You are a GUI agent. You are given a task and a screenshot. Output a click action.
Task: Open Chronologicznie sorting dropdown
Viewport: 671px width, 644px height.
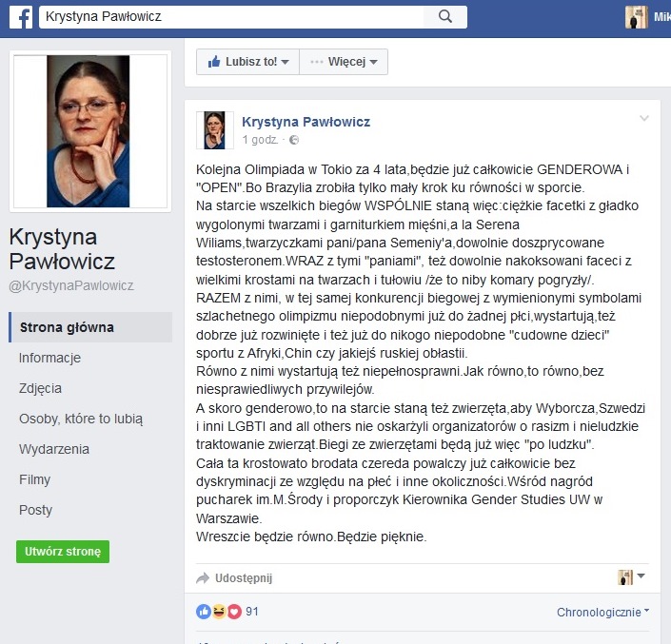point(602,612)
